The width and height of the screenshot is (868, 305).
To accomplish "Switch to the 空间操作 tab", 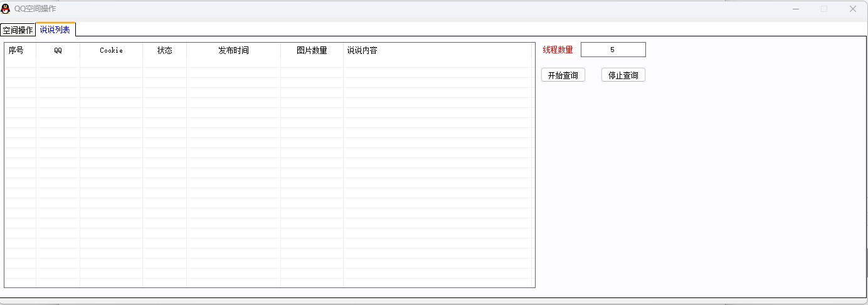I will click(x=18, y=30).
